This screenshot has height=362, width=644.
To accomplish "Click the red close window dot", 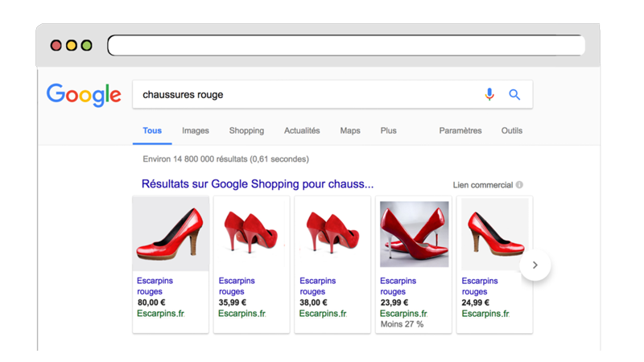I will pos(56,46).
